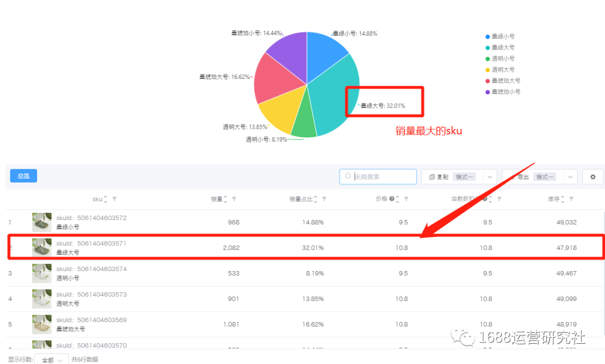Click the sort arrows on 销量占比 column
Image resolution: width=605 pixels, height=364 pixels.
tap(315, 200)
